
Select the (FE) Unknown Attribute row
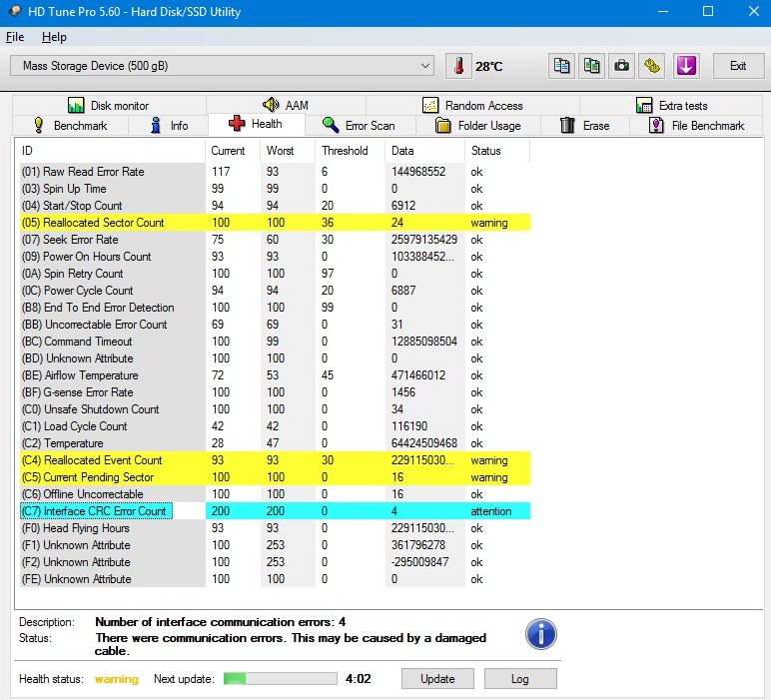click(275, 579)
